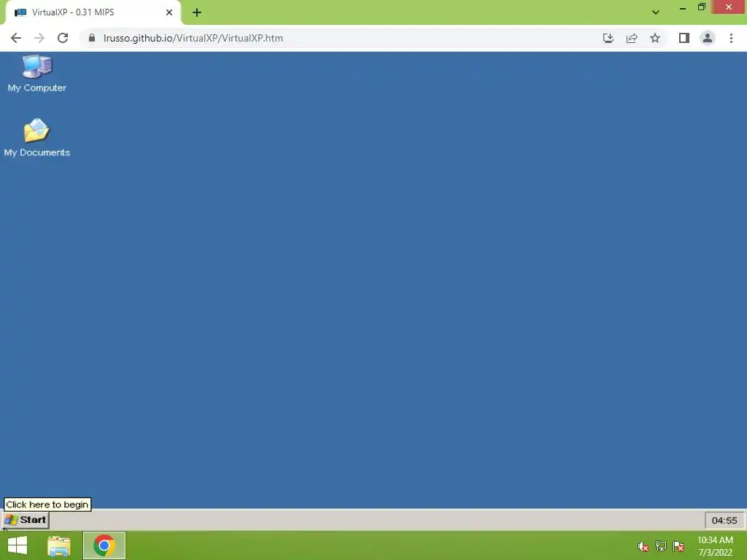View site info via the lock icon
747x560 pixels.
pyautogui.click(x=92, y=38)
